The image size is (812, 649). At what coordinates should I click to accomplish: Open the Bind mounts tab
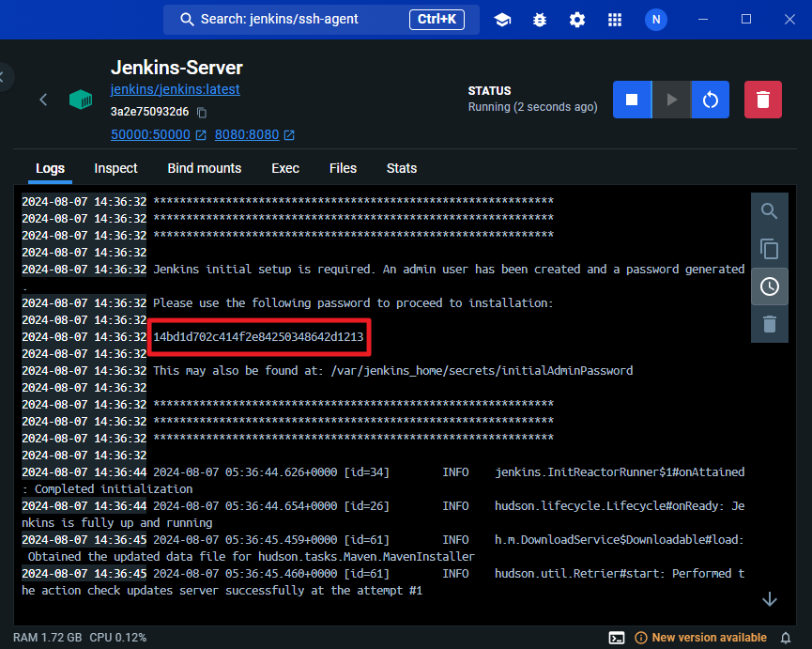click(x=204, y=168)
